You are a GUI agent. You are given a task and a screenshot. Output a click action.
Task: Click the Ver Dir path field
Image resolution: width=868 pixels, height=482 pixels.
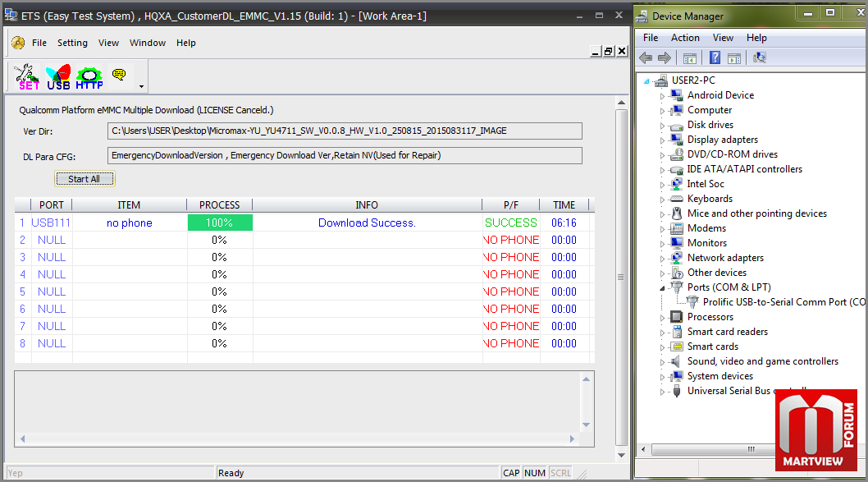point(345,131)
